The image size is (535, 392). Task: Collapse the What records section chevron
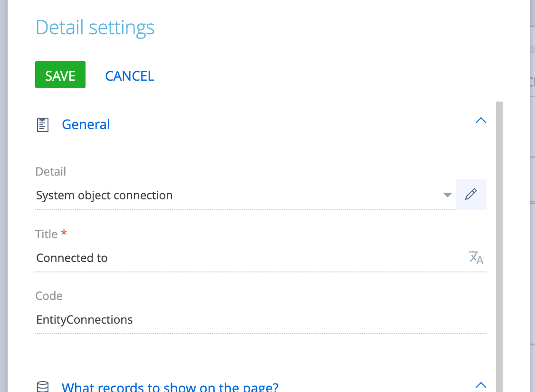[x=481, y=385]
